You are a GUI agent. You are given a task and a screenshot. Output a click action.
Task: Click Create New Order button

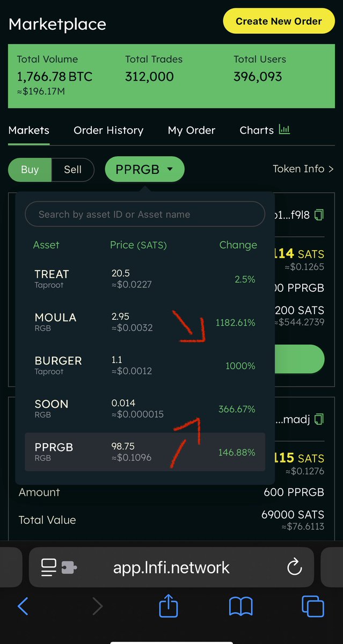coord(279,21)
